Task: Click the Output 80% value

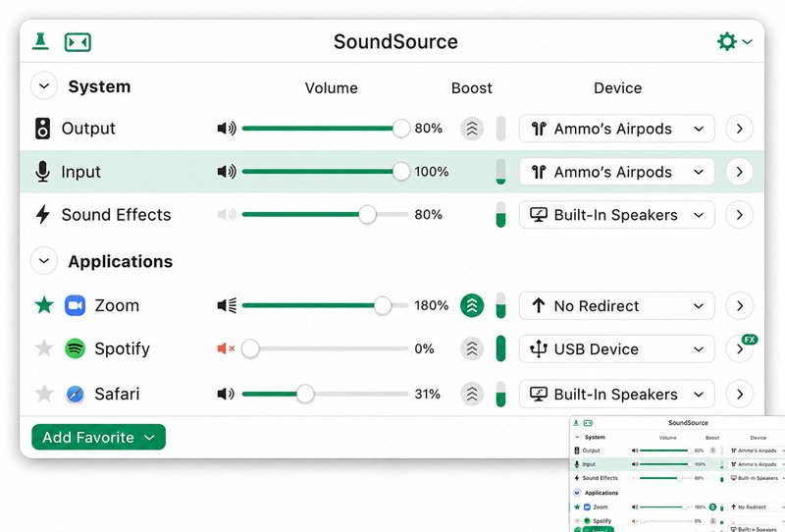Action: point(428,129)
